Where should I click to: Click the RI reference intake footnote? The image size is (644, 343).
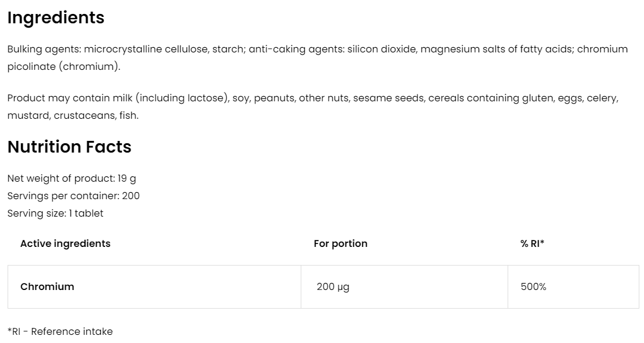60,331
